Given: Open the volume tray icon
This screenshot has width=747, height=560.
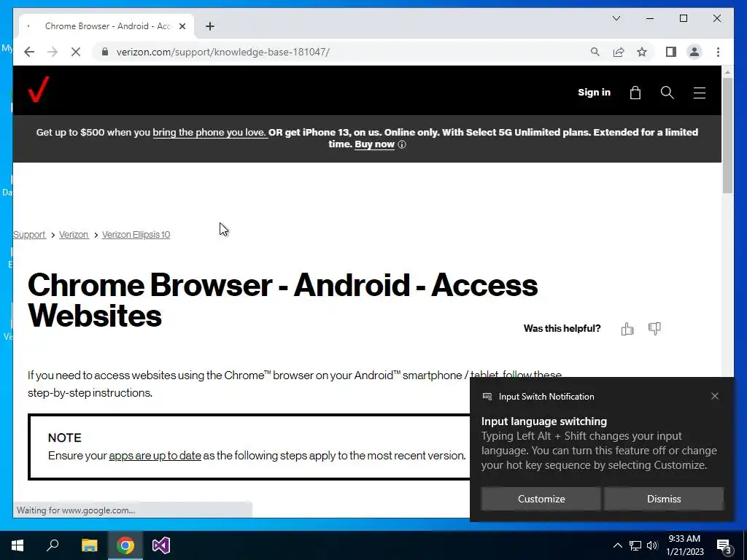Looking at the screenshot, I should point(652,545).
